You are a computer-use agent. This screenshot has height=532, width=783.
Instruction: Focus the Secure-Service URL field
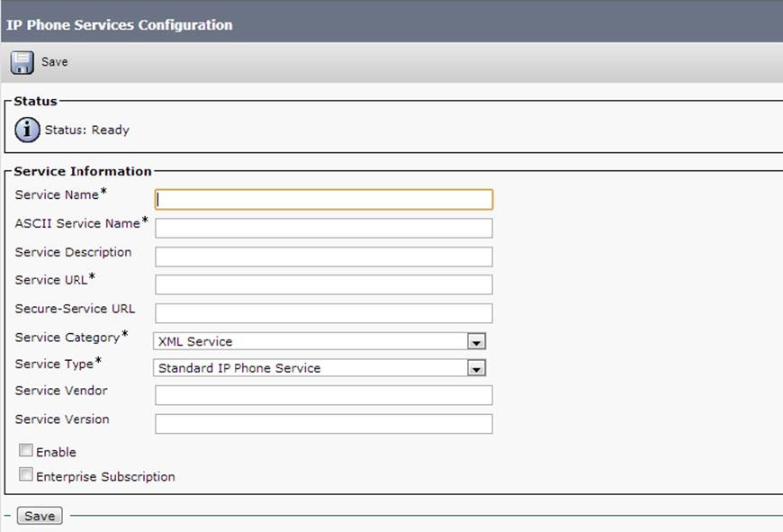324,313
